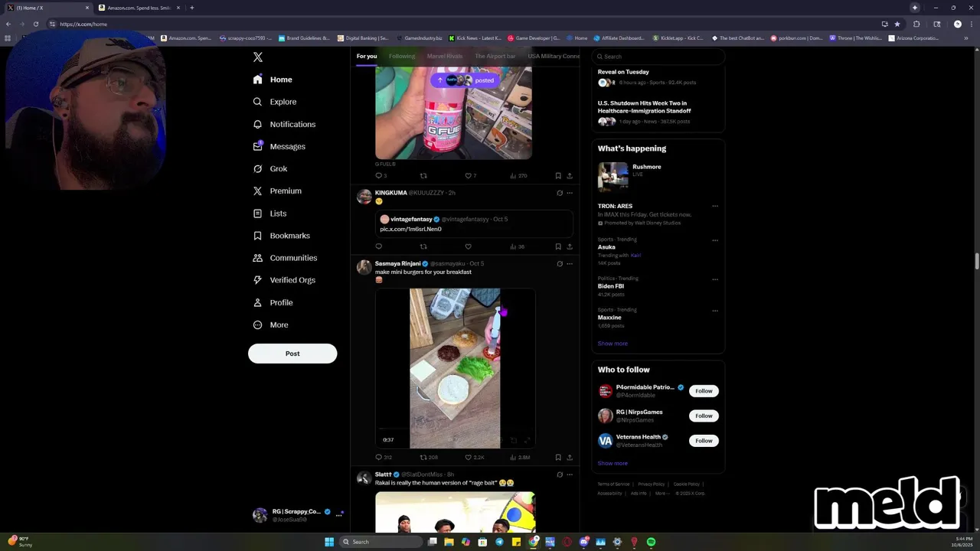Viewport: 980px width, 551px height.
Task: Open Windows Start menu
Action: (329, 542)
